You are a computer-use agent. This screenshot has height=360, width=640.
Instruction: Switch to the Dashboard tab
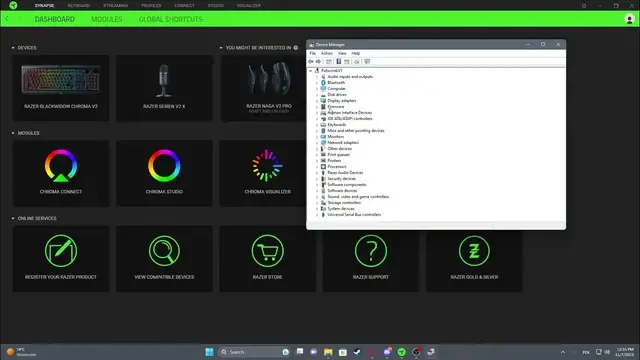(54, 19)
